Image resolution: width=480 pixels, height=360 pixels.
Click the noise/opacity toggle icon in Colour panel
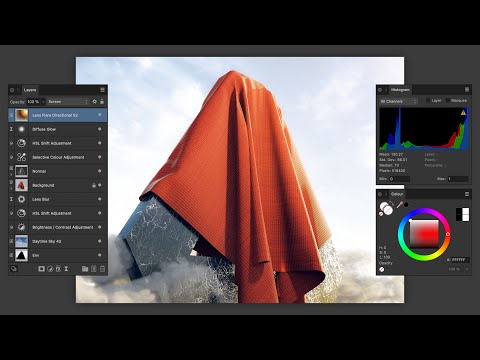tap(382, 269)
